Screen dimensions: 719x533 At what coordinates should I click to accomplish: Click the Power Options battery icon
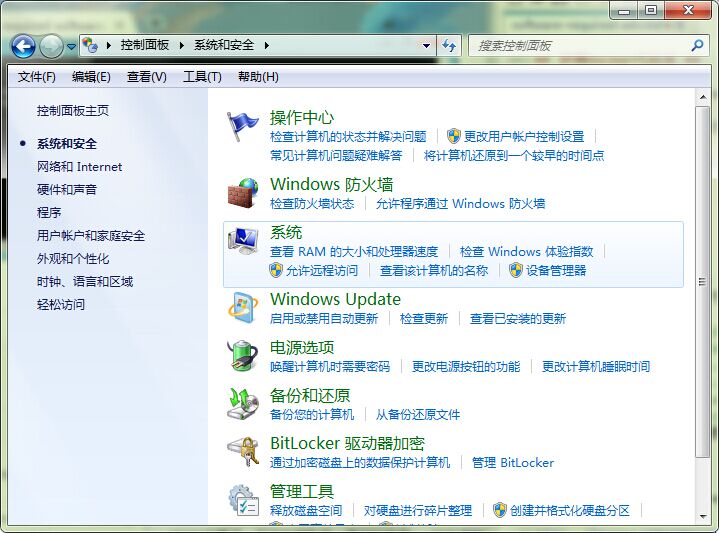(x=243, y=355)
